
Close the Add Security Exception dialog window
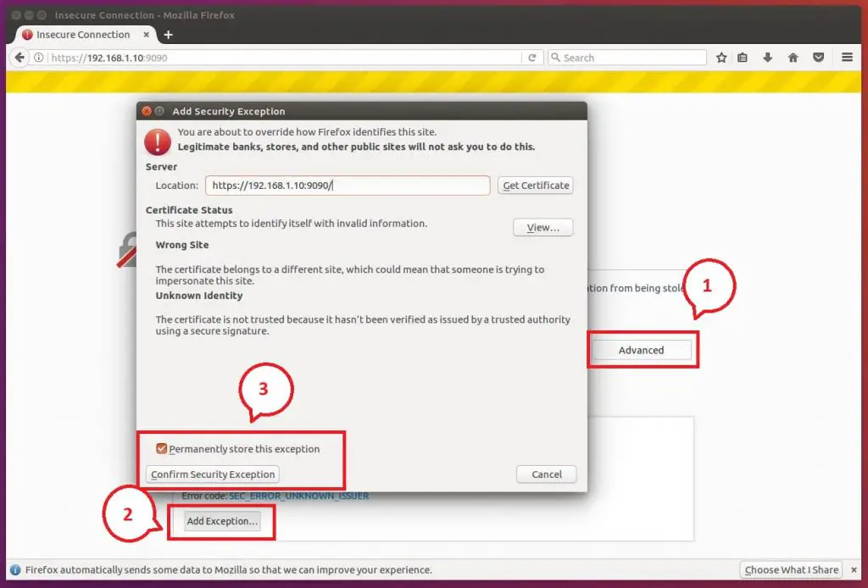[x=147, y=111]
